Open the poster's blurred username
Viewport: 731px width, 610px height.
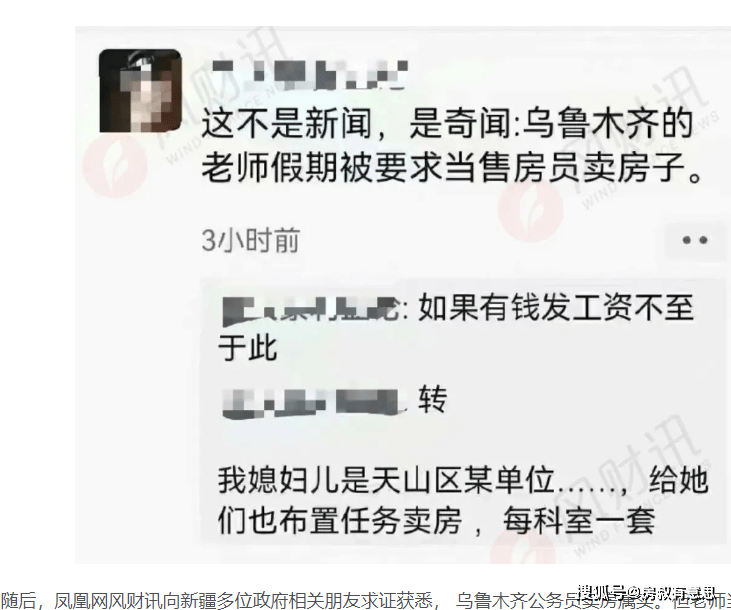pos(310,74)
